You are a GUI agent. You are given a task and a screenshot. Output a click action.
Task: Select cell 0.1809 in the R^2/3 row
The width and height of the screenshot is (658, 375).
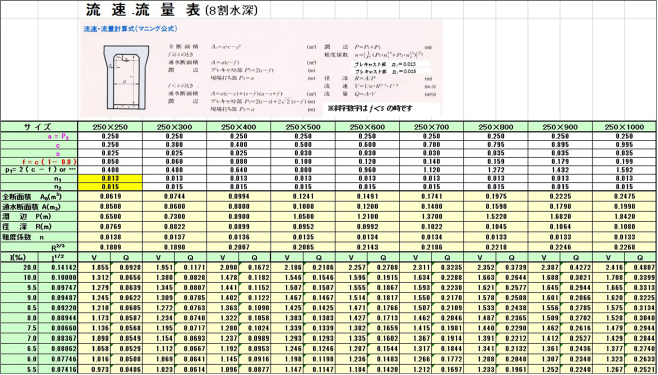tap(110, 247)
